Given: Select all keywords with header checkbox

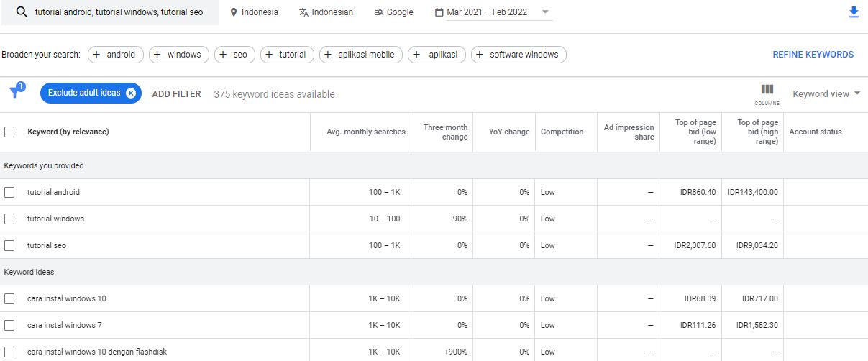Looking at the screenshot, I should [x=9, y=132].
